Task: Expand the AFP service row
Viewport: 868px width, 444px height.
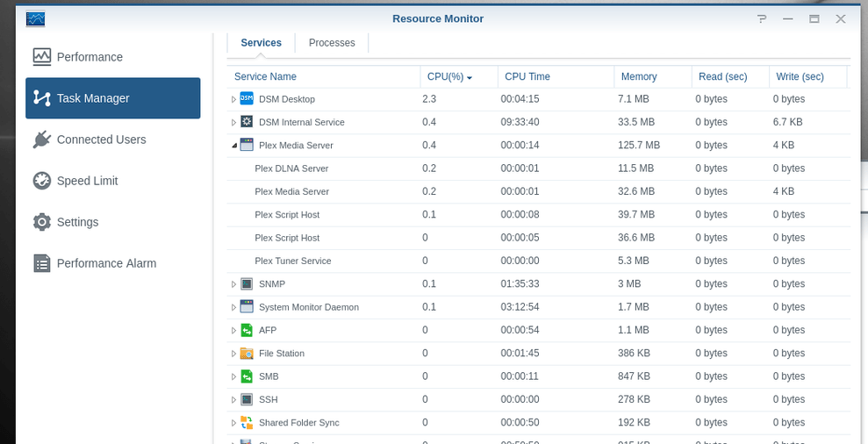Action: coord(233,331)
